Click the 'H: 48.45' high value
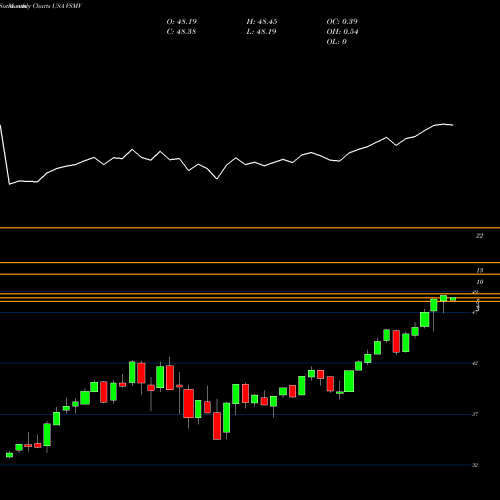Screen dimensions: 500x500 (x=262, y=22)
